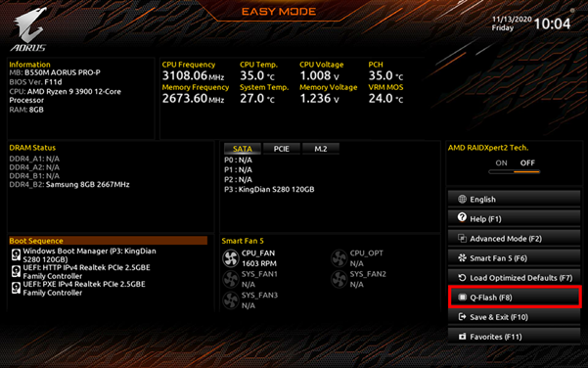This screenshot has height=368, width=588.
Task: Turn RAIDXpert2 ON
Action: (501, 162)
